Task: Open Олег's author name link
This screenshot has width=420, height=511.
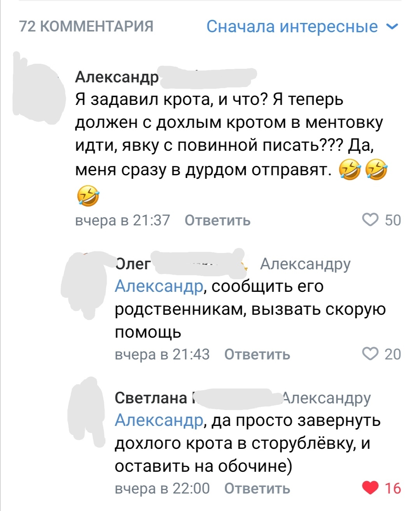Action: point(133,264)
